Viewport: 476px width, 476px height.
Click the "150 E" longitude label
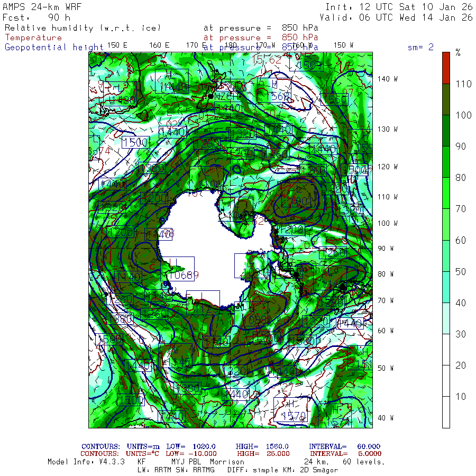tap(117, 45)
